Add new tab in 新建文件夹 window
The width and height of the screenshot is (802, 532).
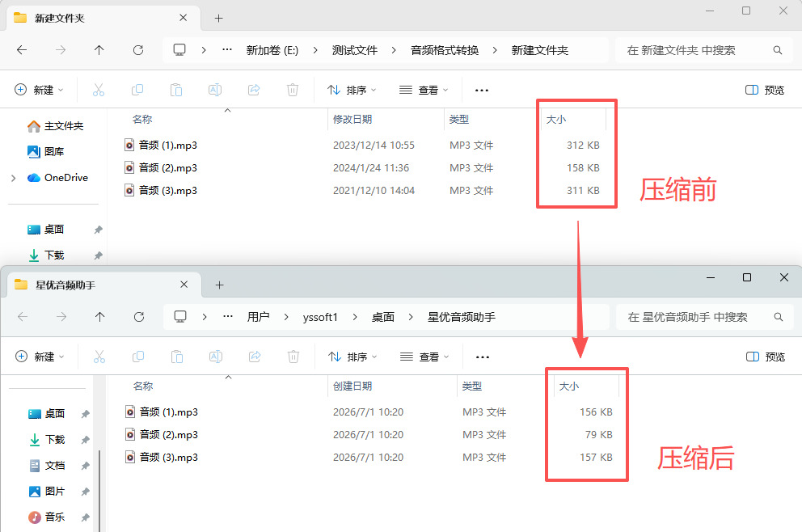click(219, 19)
